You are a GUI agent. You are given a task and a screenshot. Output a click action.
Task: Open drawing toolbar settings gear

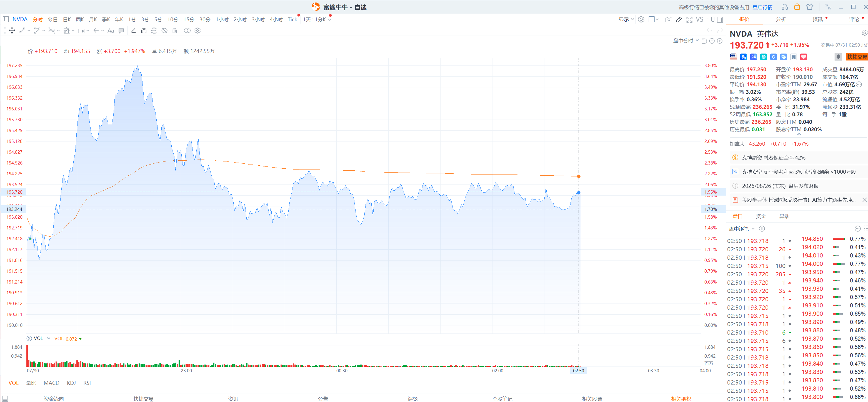coord(197,31)
